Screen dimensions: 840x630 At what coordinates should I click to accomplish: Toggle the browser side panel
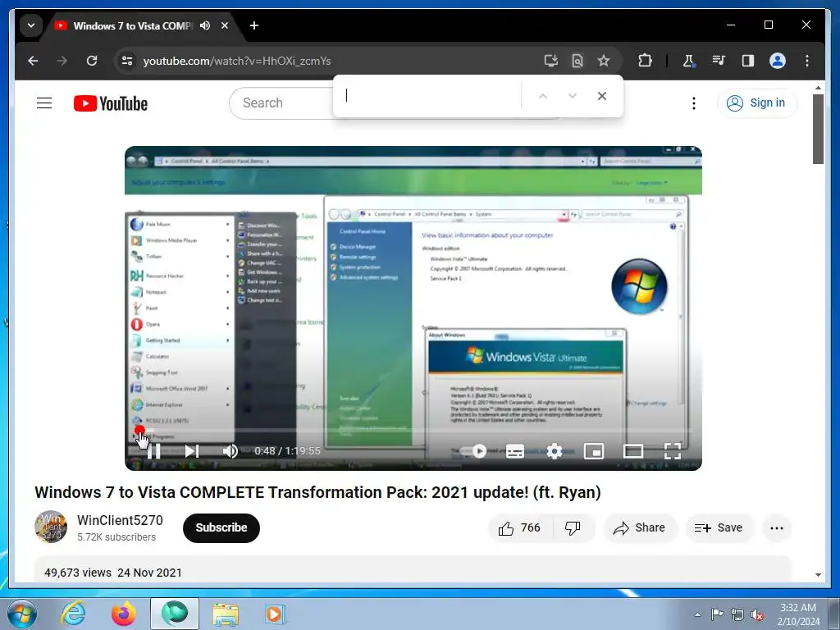[x=748, y=61]
